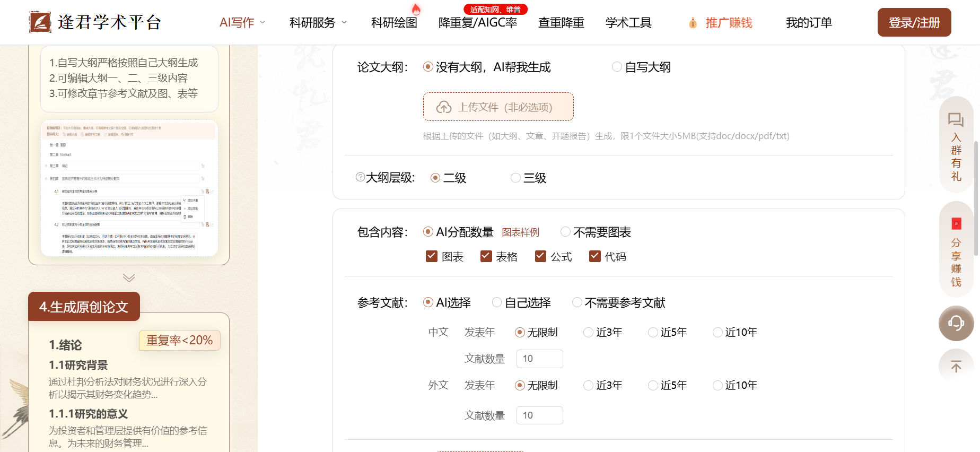980x452 pixels.
Task: Click the back-to-top arrow icon
Action: (x=956, y=366)
